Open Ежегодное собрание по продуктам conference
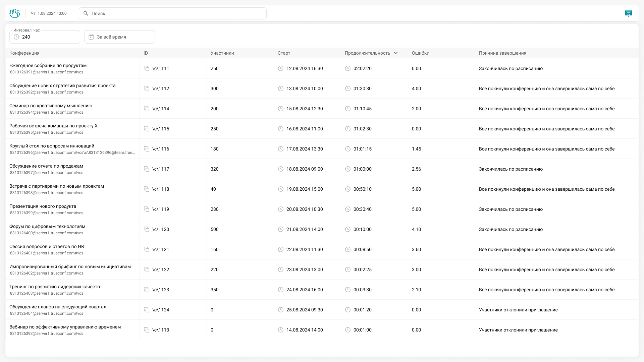The height and width of the screenshot is (362, 644). tap(48, 65)
